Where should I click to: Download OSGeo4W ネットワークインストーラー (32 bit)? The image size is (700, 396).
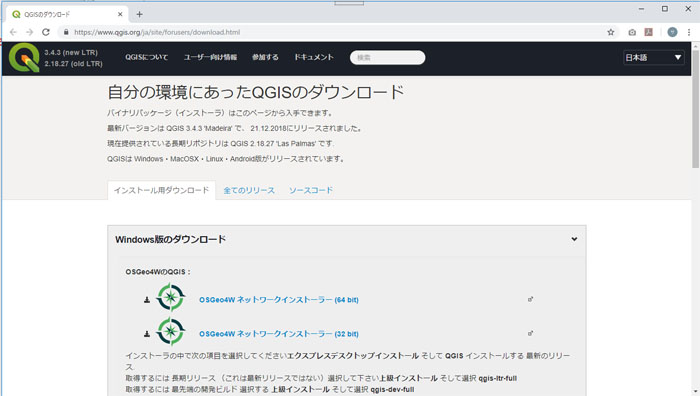pos(279,333)
